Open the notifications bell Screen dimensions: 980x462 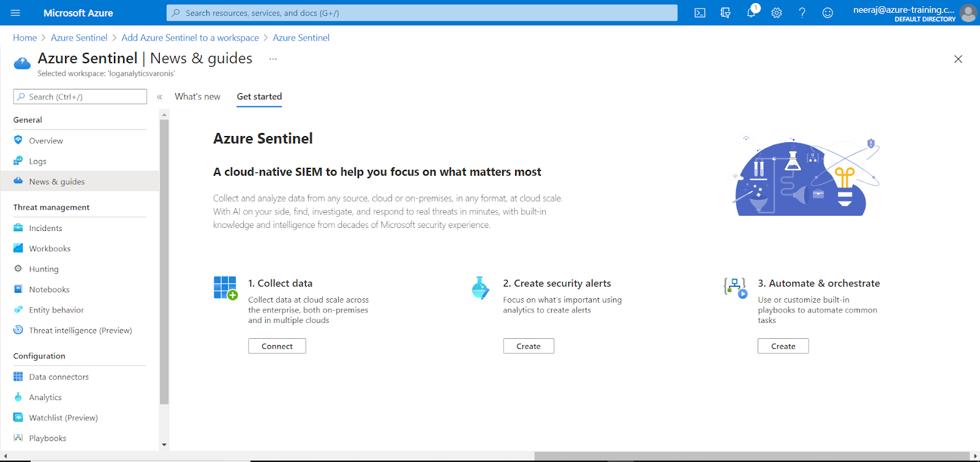point(752,13)
